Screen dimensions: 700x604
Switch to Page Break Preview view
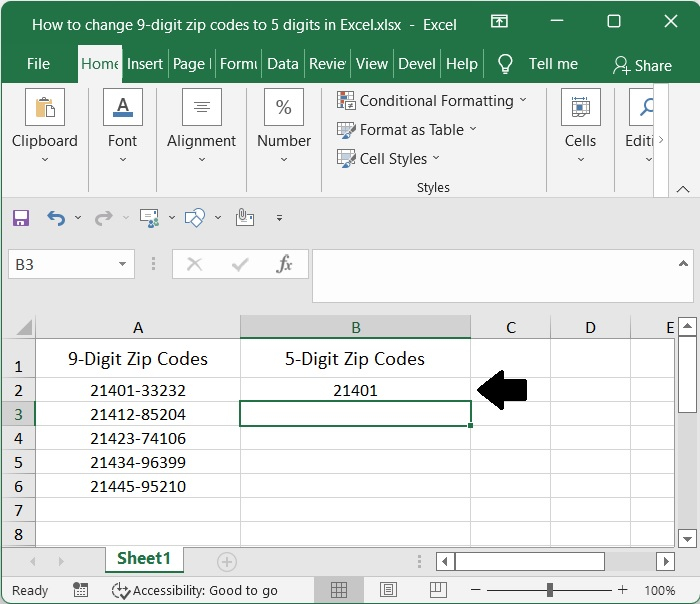click(x=436, y=590)
